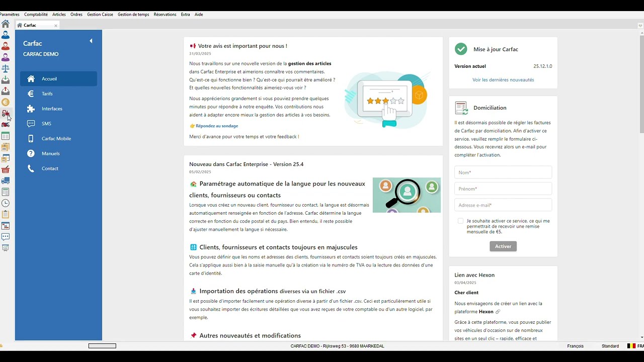This screenshot has height=362, width=644.
Task: Click the Belgian flag in status bar
Action: coord(631,346)
